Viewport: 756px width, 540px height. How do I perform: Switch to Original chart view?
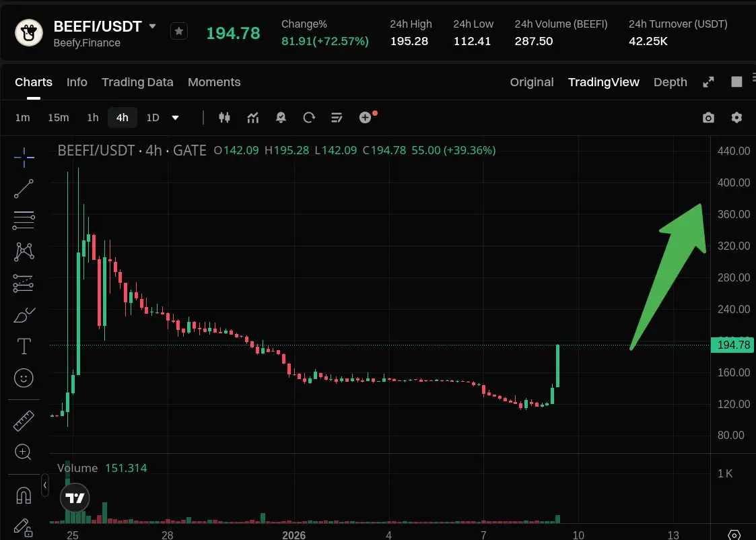pos(532,82)
